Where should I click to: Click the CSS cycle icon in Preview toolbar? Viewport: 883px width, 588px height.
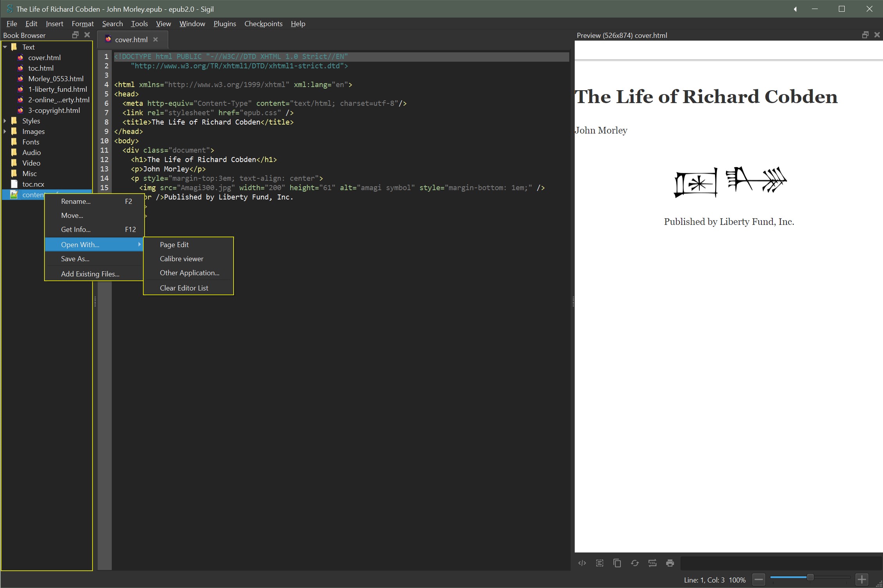652,563
